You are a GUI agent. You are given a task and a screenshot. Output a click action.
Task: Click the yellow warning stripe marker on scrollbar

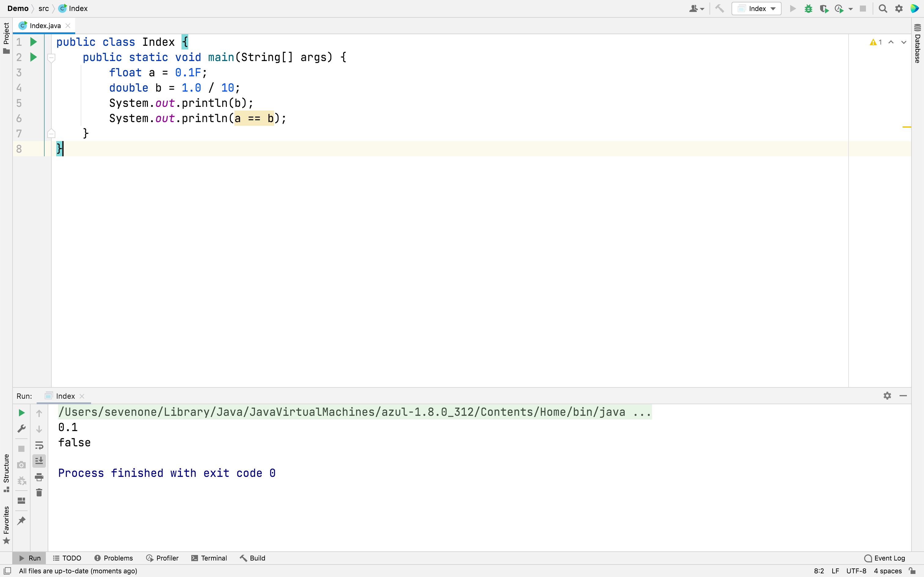pos(907,127)
